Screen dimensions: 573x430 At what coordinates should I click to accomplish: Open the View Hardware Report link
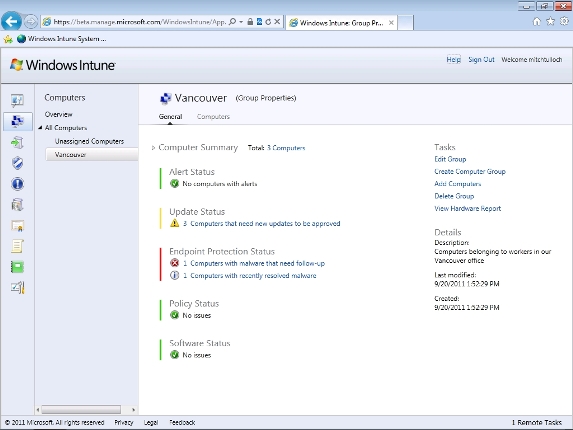[467, 209]
